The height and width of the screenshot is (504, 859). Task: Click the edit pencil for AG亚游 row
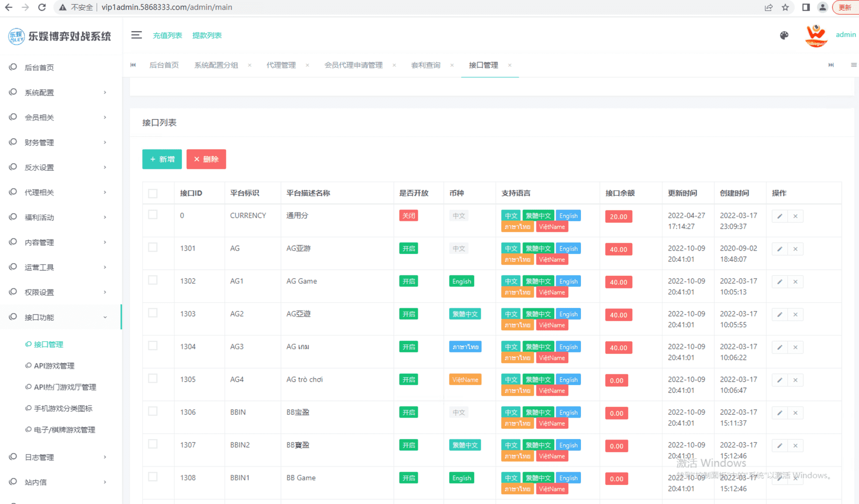click(x=779, y=249)
